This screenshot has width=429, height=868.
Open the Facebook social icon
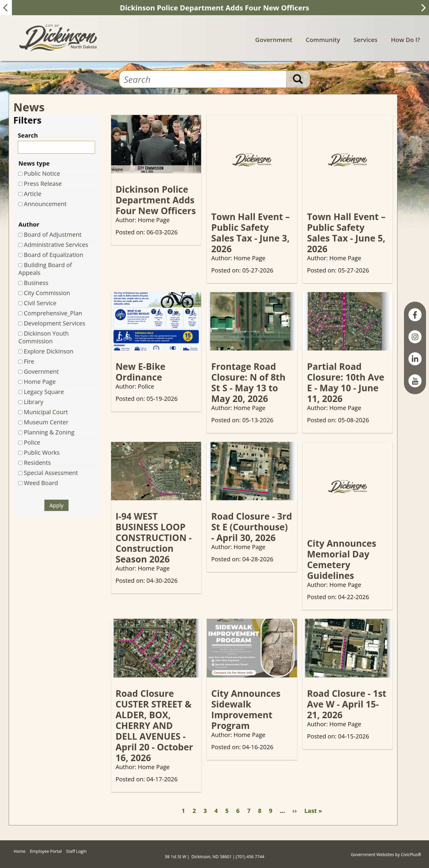[x=415, y=315]
